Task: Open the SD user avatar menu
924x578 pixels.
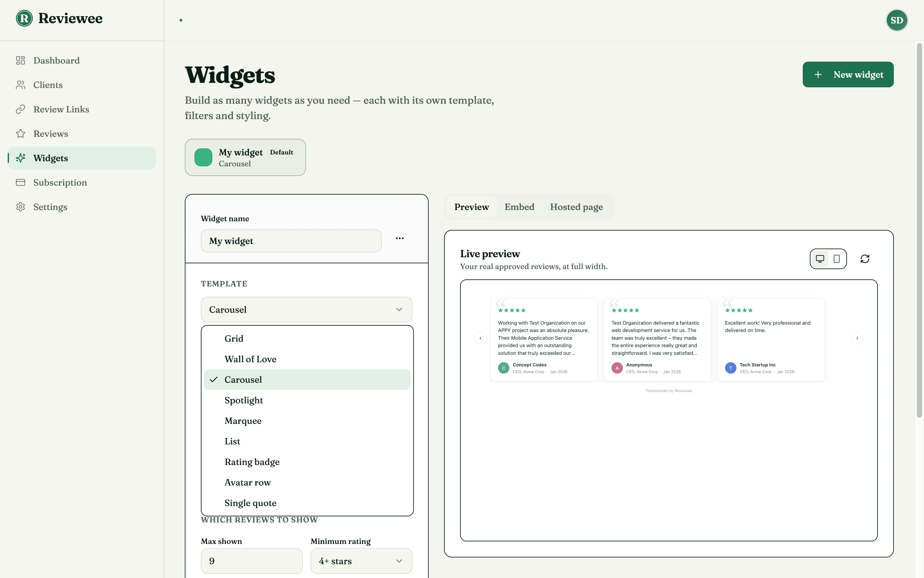Action: point(896,20)
